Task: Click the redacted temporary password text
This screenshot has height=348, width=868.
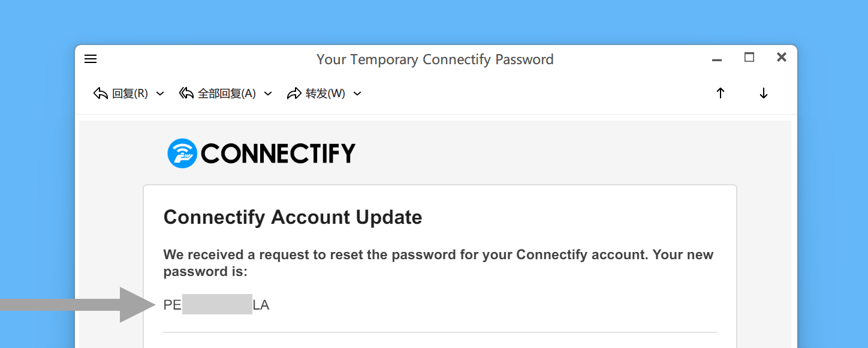Action: click(216, 305)
